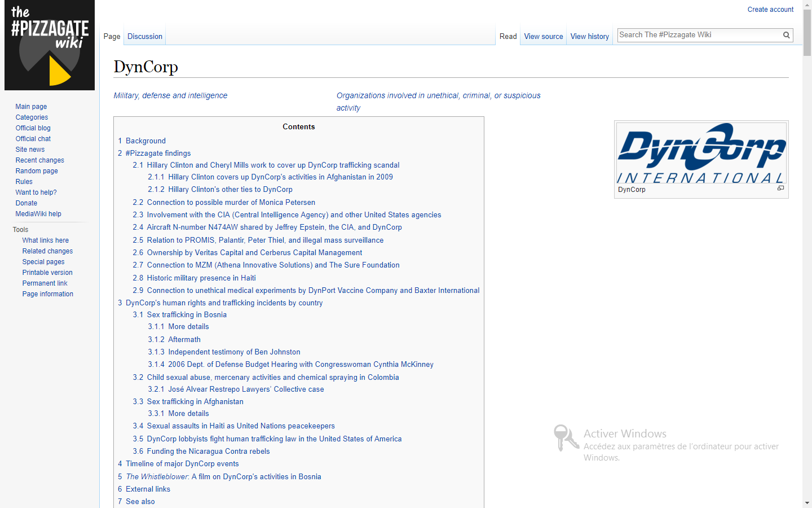Image resolution: width=812 pixels, height=508 pixels.
Task: Go to 2.8 Historic military presence in Haiti
Action: click(x=195, y=278)
